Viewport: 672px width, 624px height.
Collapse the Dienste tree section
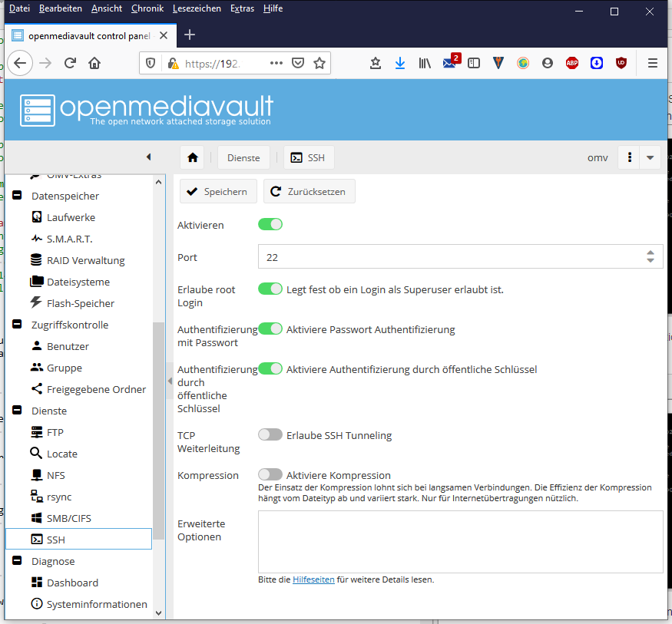click(16, 411)
